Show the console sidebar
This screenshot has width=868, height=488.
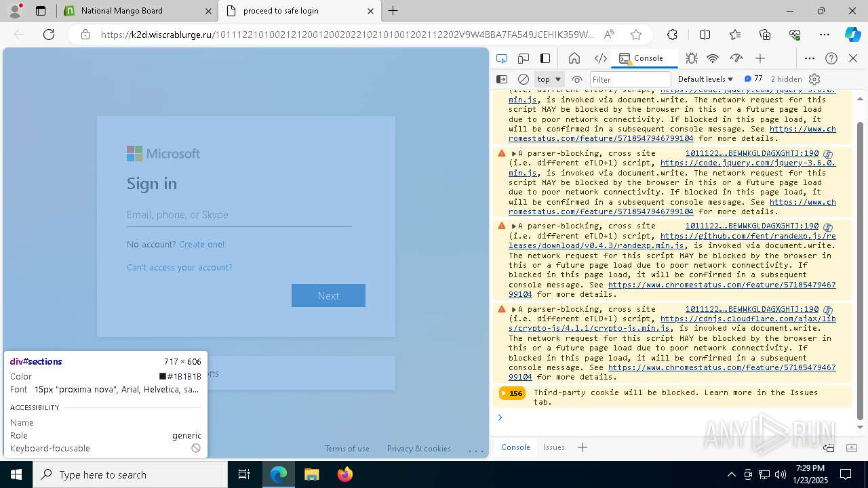click(502, 79)
